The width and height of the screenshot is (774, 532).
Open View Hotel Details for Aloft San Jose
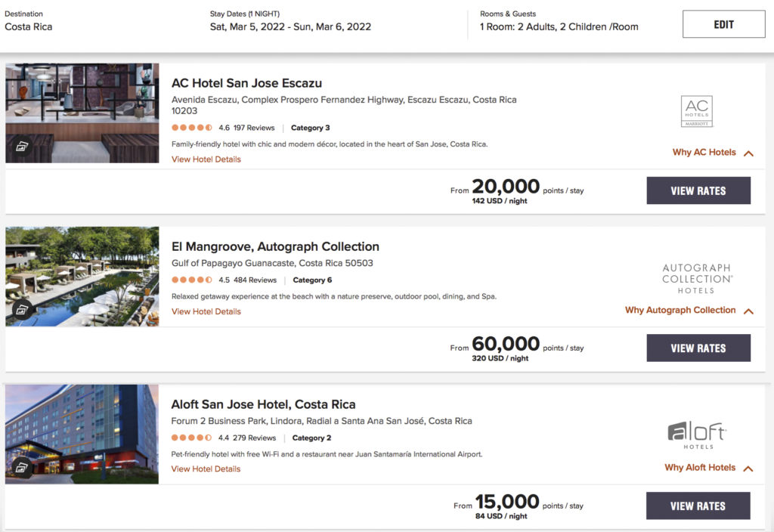tap(206, 469)
